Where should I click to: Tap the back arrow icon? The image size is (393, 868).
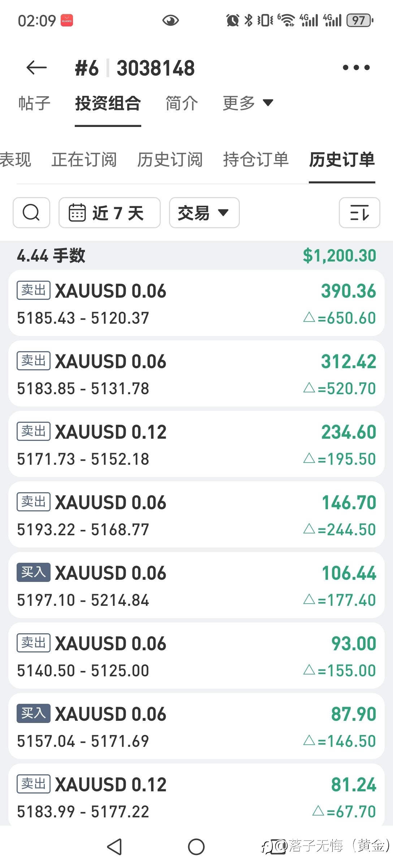[36, 68]
